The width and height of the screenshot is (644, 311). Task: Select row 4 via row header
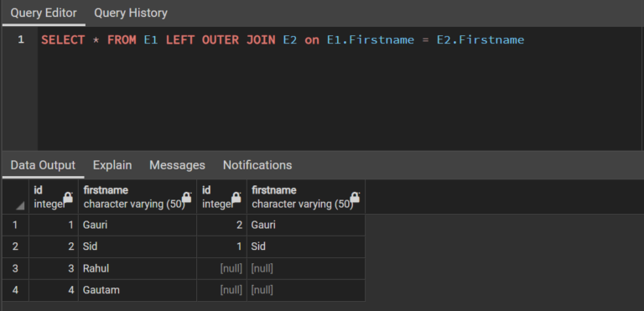tap(15, 290)
